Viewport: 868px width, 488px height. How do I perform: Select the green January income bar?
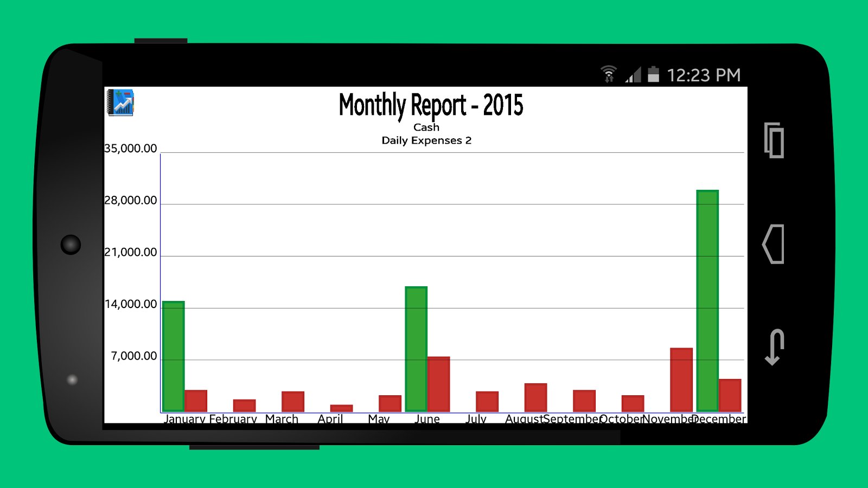point(174,356)
